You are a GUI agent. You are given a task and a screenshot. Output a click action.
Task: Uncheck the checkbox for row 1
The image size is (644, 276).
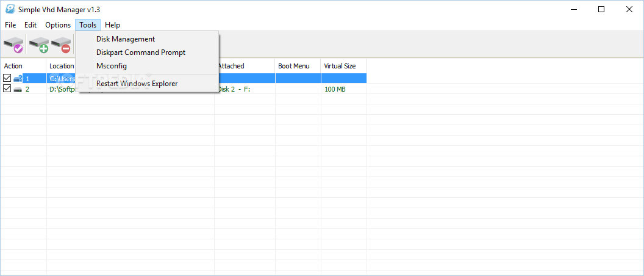pyautogui.click(x=7, y=78)
